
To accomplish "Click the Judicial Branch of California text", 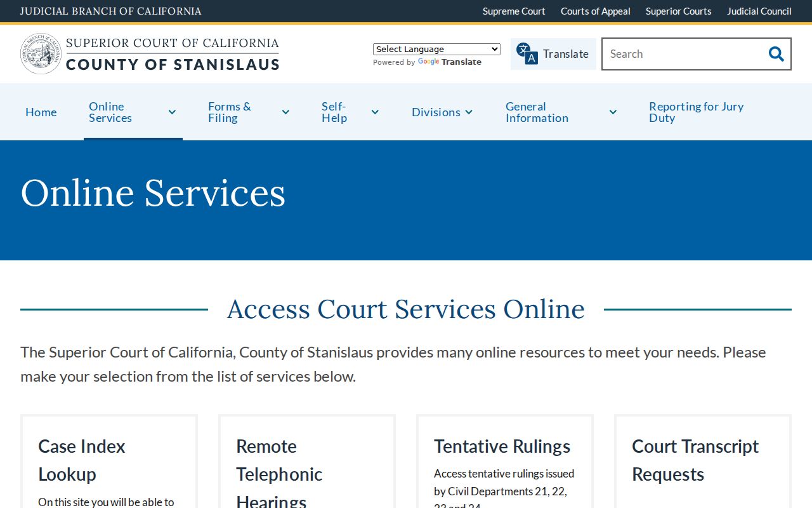I will click(x=111, y=11).
